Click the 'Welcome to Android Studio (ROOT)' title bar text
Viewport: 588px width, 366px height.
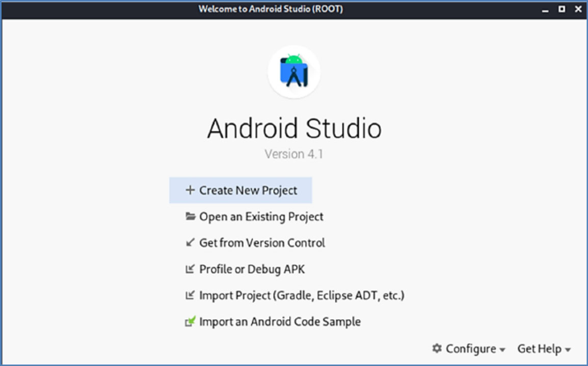(x=271, y=9)
